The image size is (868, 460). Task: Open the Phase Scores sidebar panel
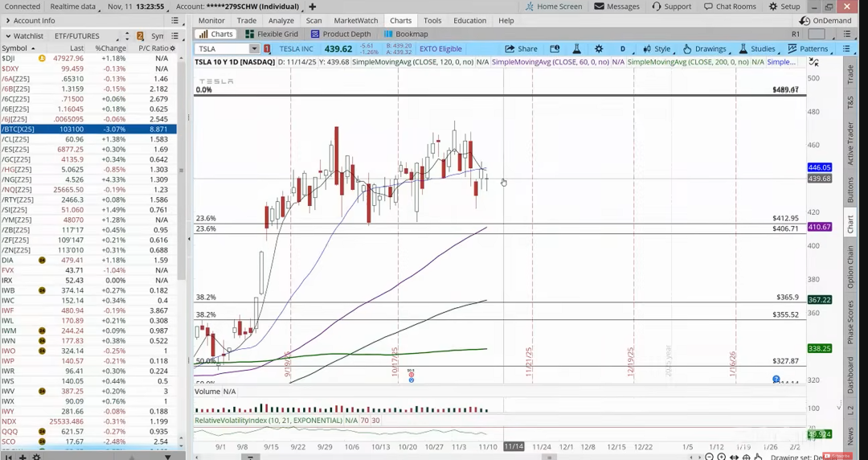850,322
